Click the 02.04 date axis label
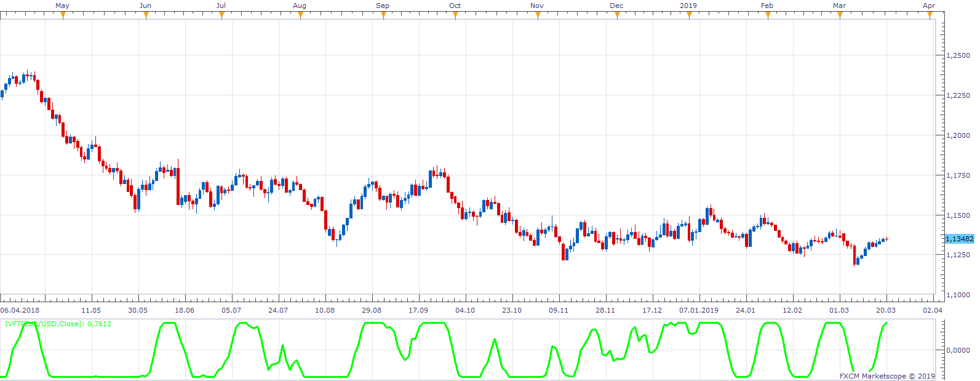Screen dimensions: 980x381 pos(933,310)
